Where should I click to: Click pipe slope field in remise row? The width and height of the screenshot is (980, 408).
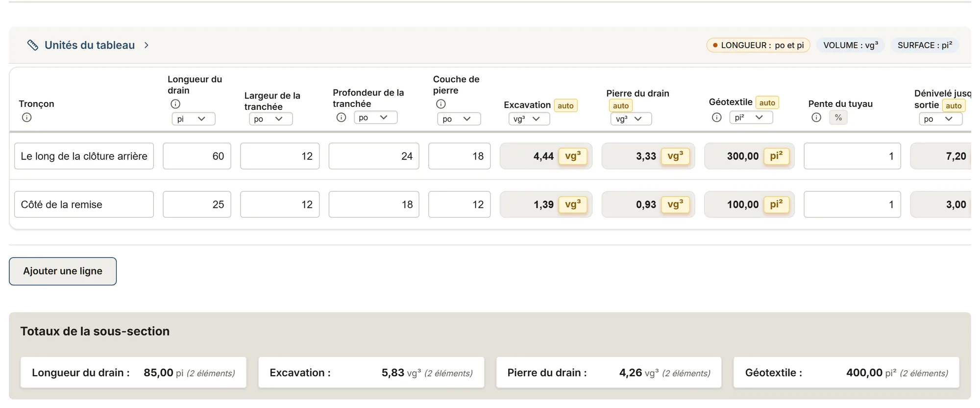pyautogui.click(x=852, y=204)
